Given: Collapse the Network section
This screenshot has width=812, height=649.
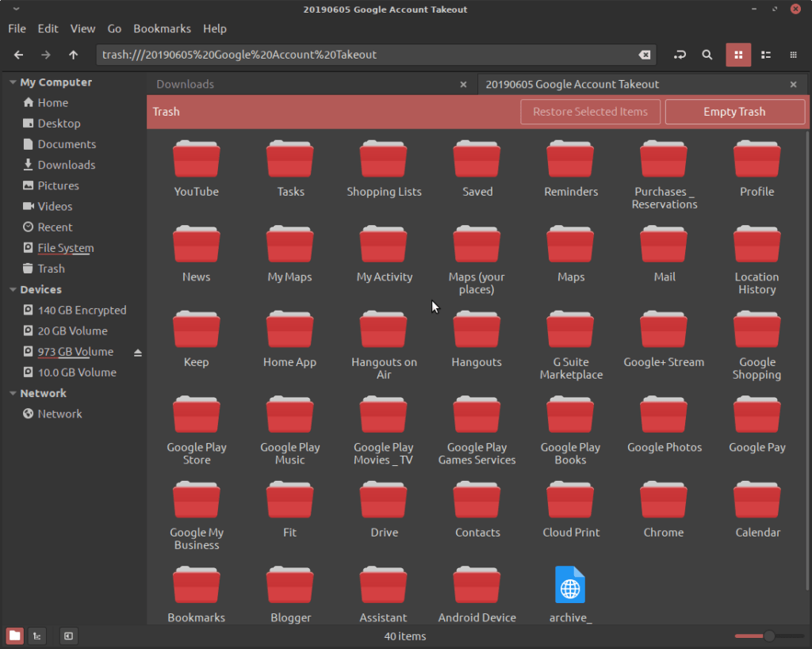Looking at the screenshot, I should [13, 393].
